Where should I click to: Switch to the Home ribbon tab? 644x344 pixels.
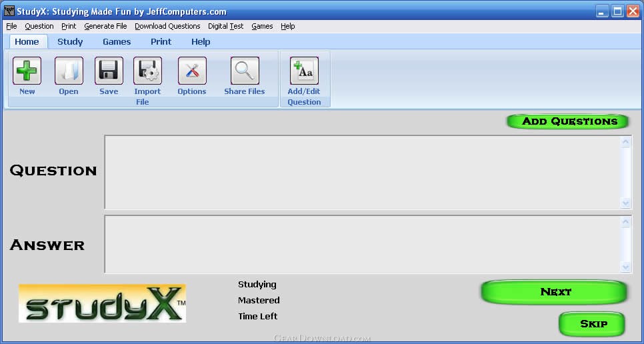pyautogui.click(x=27, y=42)
